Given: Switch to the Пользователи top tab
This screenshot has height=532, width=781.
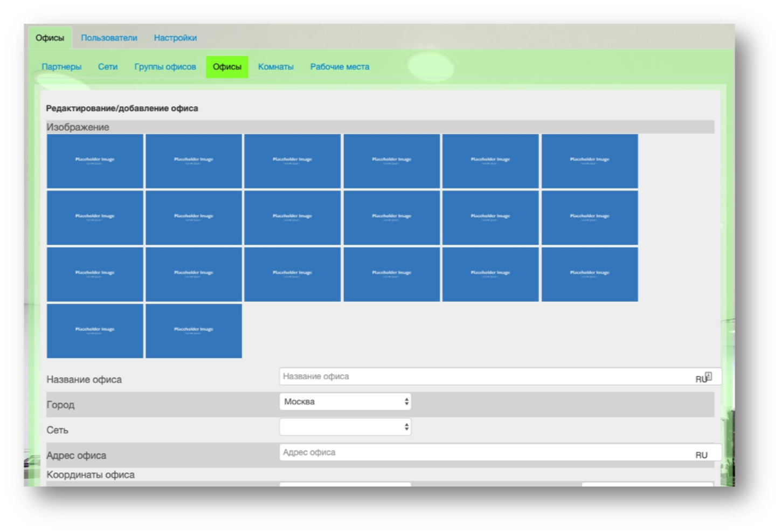Looking at the screenshot, I should click(109, 38).
